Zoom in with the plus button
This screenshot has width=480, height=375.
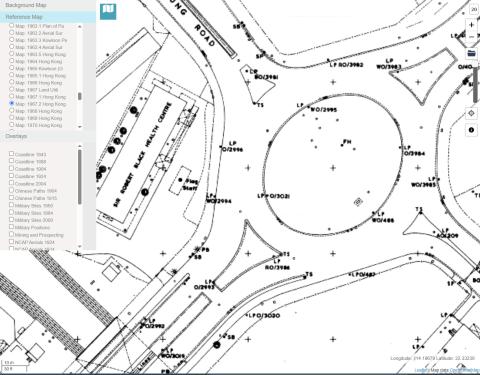coord(471,25)
